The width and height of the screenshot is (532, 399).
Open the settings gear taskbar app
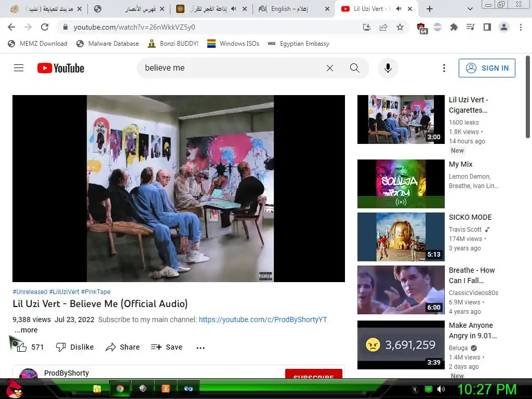(x=142, y=389)
